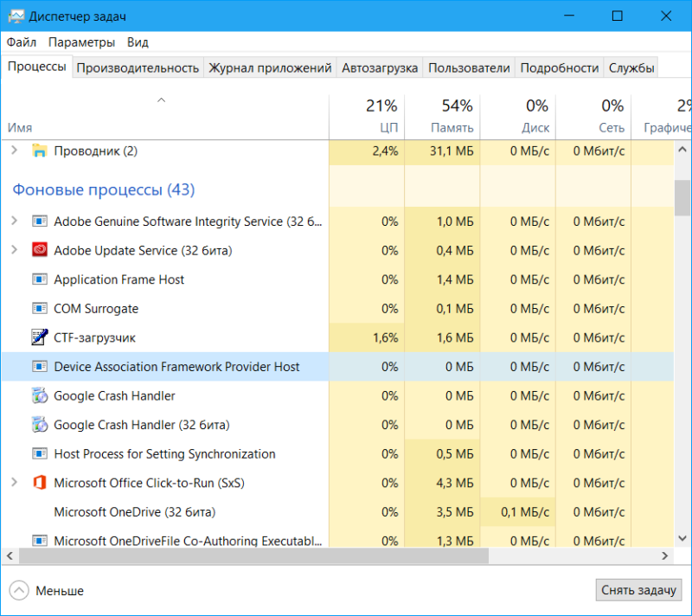Switch to the Журнал приложений tab
692x616 pixels.
[x=270, y=68]
